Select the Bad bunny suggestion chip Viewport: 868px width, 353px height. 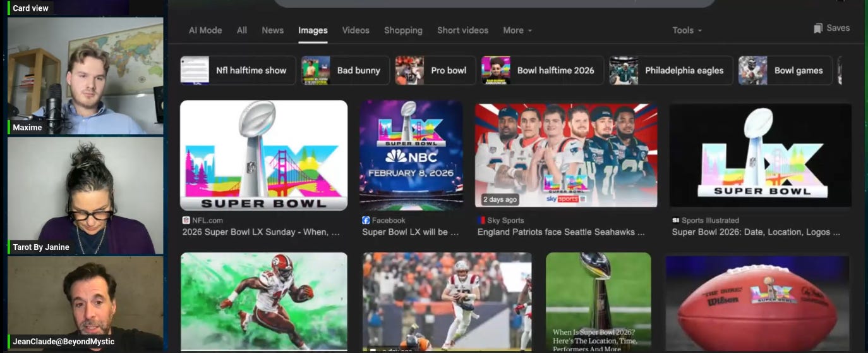344,70
